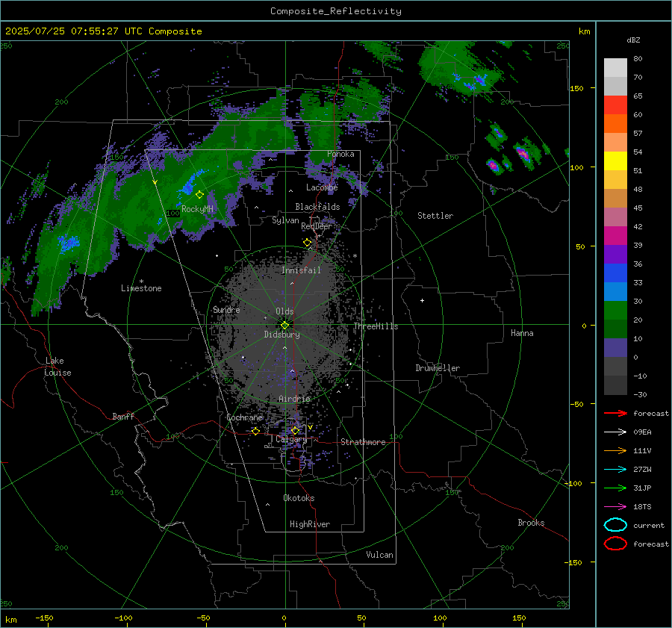This screenshot has width=672, height=628.
Task: Click the HighRiver city label
Action: point(310,524)
